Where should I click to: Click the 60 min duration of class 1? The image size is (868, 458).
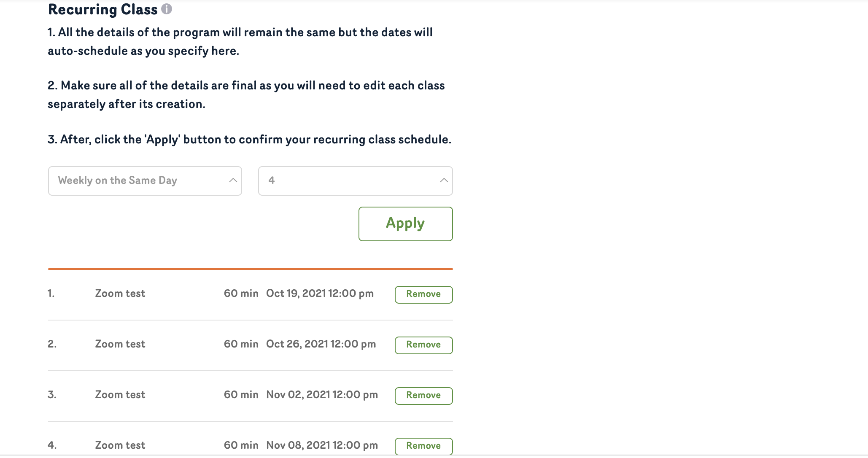click(x=241, y=294)
